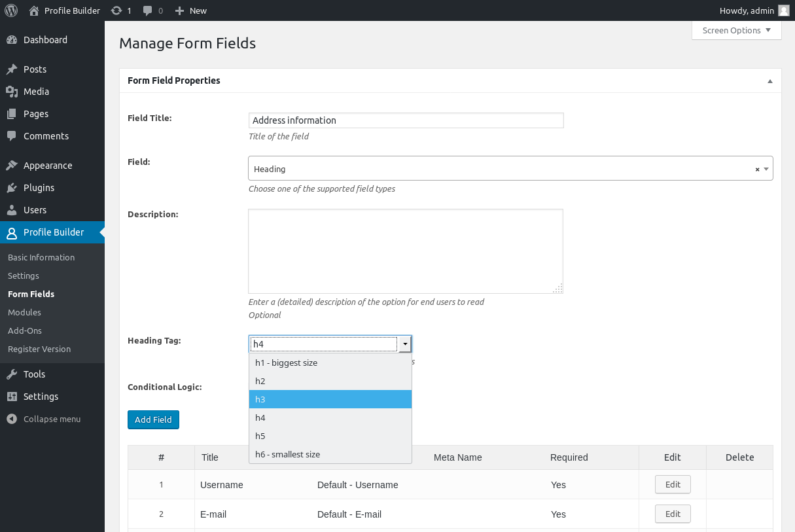Image resolution: width=795 pixels, height=532 pixels.
Task: Click the Profile Builder user icon
Action: 12,232
